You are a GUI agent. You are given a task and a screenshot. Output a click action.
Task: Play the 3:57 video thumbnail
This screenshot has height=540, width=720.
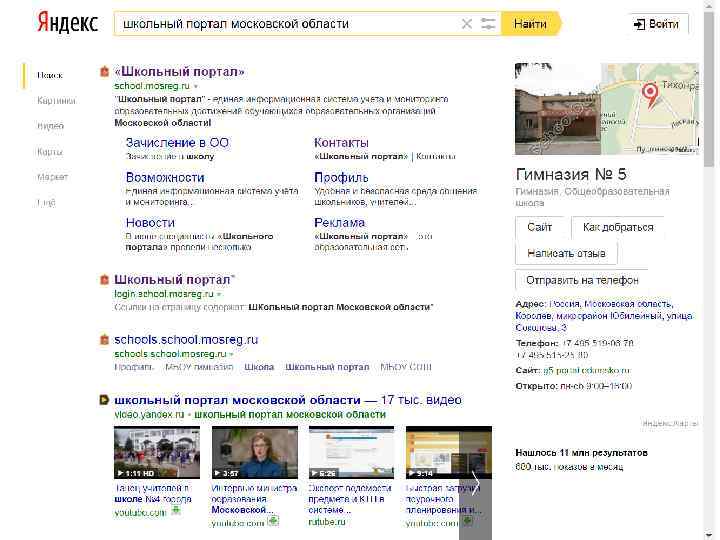point(255,452)
